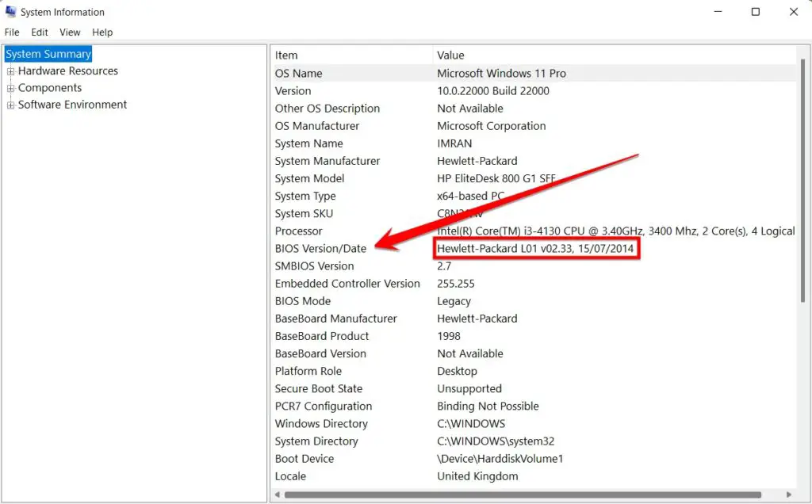Click the horizontal scrollbar thumb
This screenshot has width=812, height=504.
pyautogui.click(x=523, y=494)
